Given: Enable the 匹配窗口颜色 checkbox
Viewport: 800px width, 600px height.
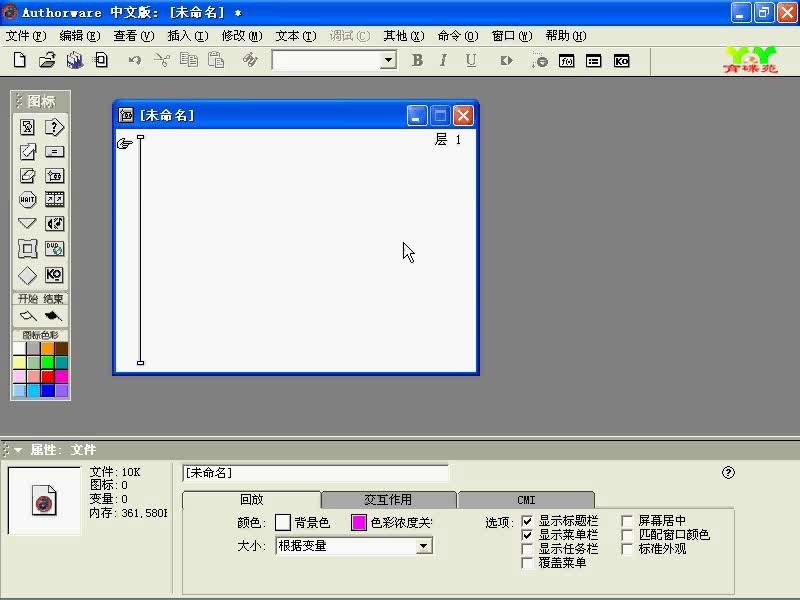Looking at the screenshot, I should coord(627,535).
